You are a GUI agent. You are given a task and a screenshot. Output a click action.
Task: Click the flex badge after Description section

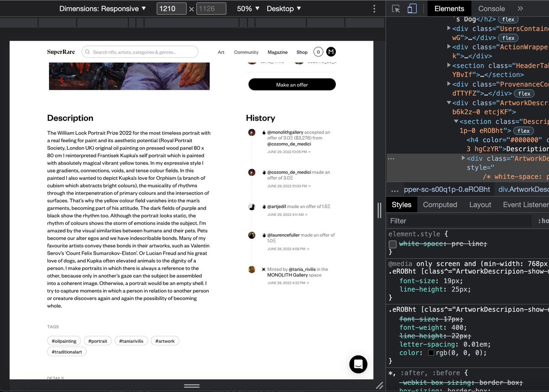[523, 131]
